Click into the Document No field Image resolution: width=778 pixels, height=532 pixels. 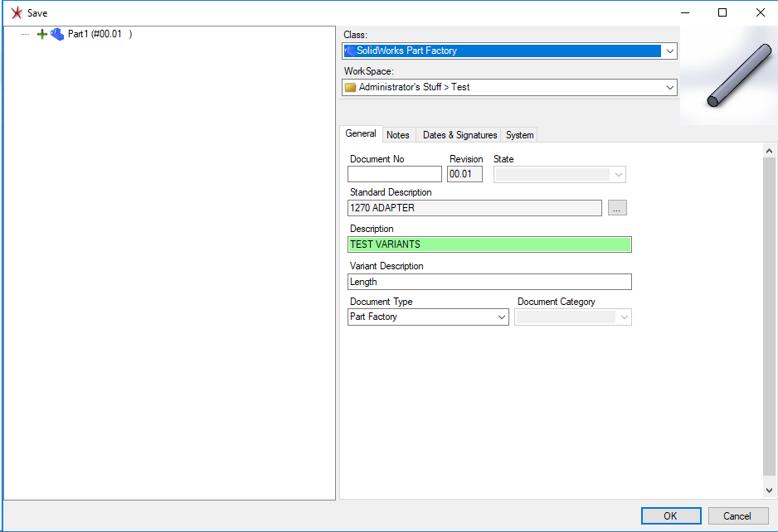(x=395, y=175)
